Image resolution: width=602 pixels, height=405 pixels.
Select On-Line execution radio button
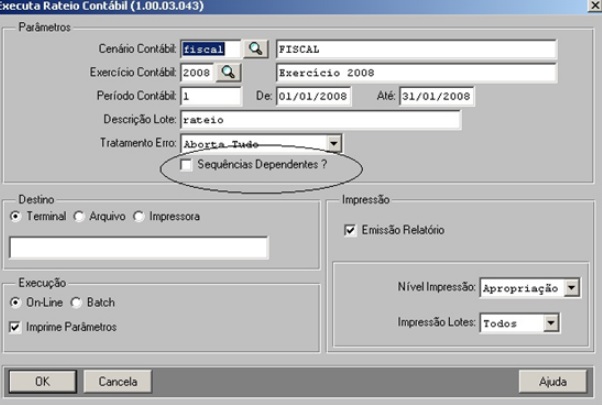[15, 303]
